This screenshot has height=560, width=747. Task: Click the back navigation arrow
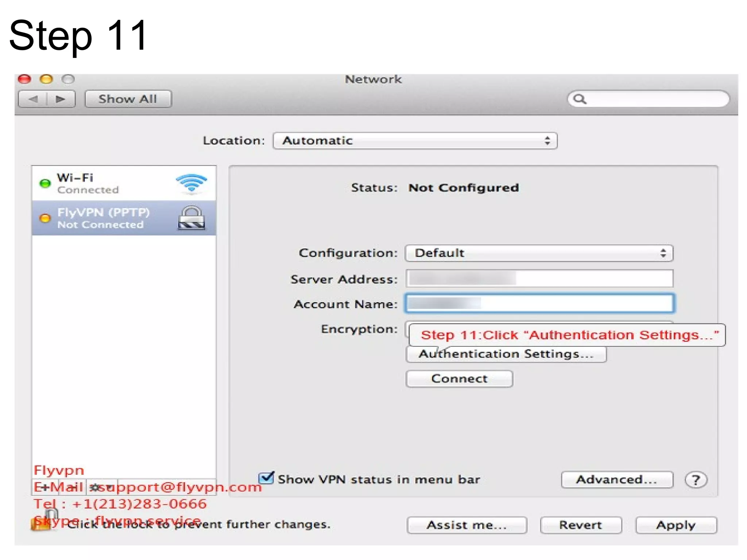(x=33, y=99)
